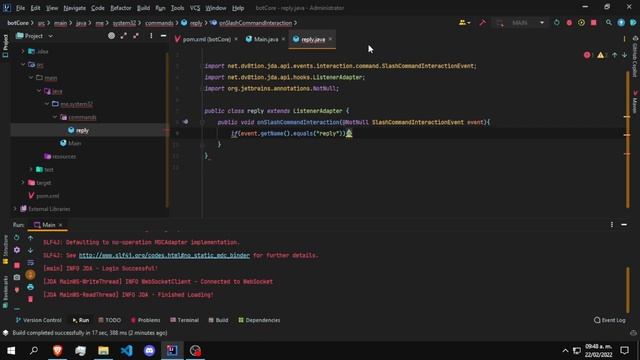This screenshot has height=360, width=640.
Task: Collapse the java folder node
Action: click(x=39, y=91)
